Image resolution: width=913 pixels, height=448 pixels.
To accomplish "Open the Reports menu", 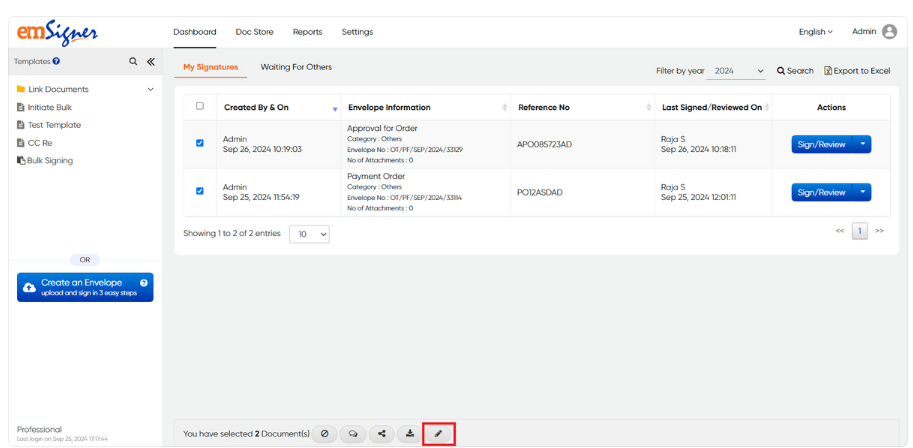I will [x=307, y=32].
